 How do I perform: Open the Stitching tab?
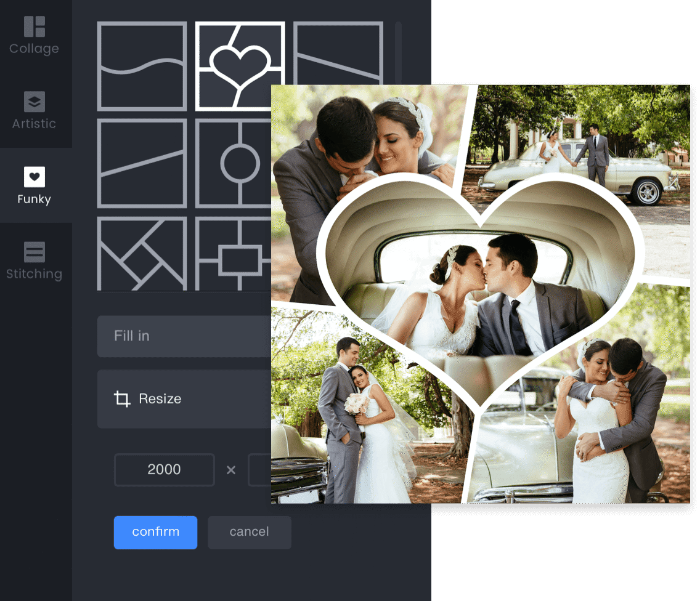[x=35, y=260]
